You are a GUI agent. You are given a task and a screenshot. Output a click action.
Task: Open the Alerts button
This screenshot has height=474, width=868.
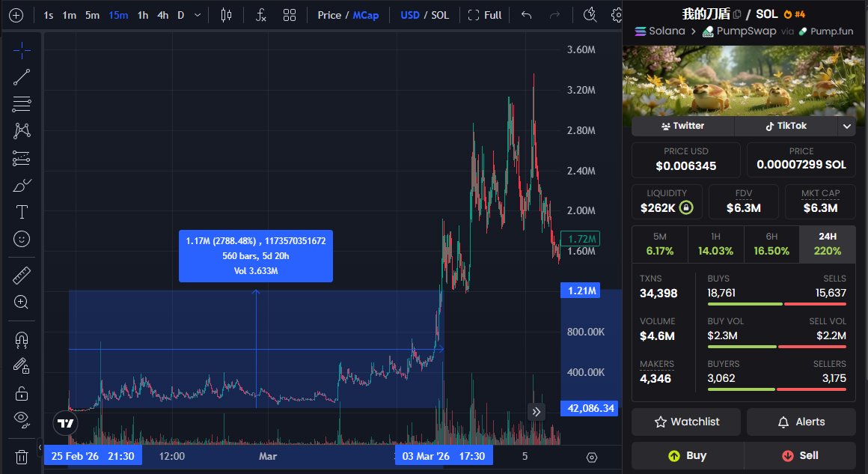pyautogui.click(x=801, y=422)
